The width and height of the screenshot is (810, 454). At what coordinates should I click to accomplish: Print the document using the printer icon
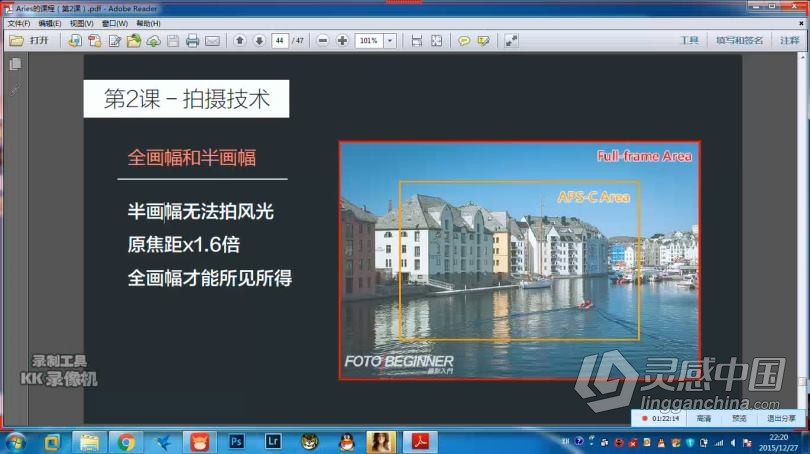click(x=192, y=40)
